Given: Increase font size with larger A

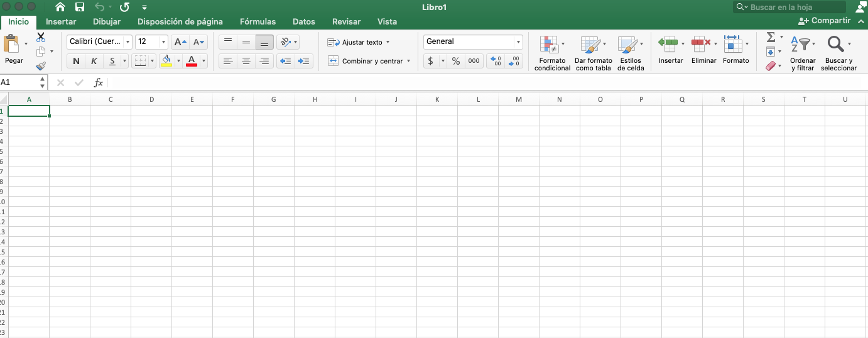Looking at the screenshot, I should tap(180, 42).
